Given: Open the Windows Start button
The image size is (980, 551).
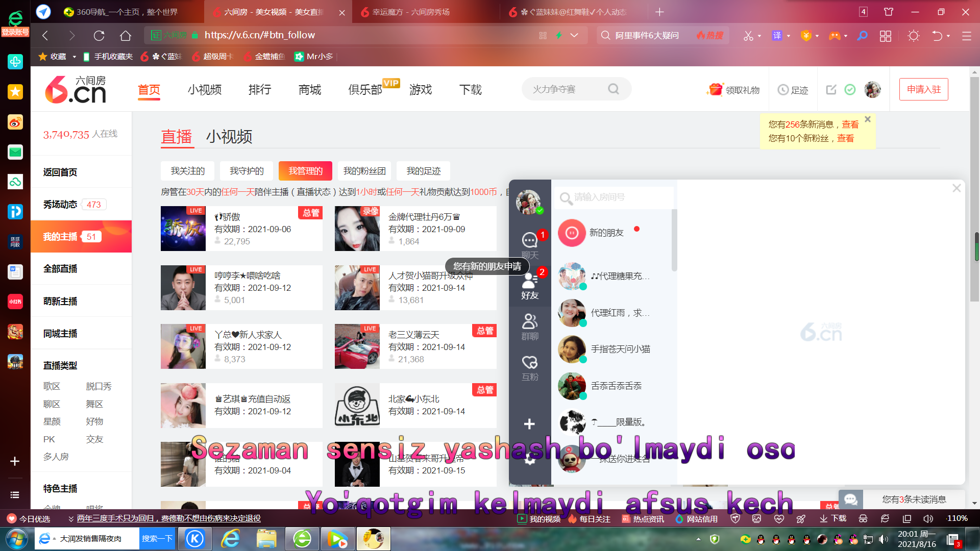Looking at the screenshot, I should pyautogui.click(x=16, y=539).
